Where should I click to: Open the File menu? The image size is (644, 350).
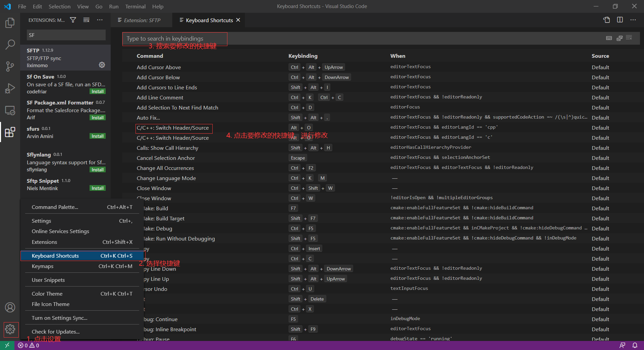[x=22, y=6]
